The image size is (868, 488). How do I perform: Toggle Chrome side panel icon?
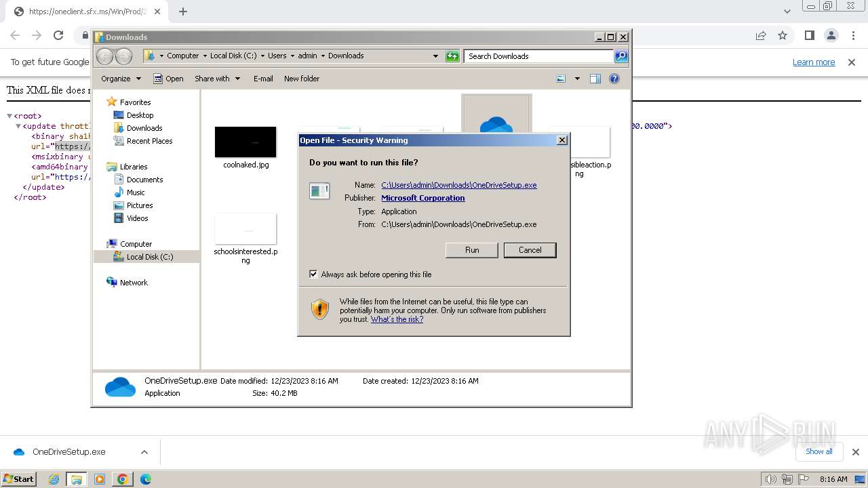(x=809, y=35)
